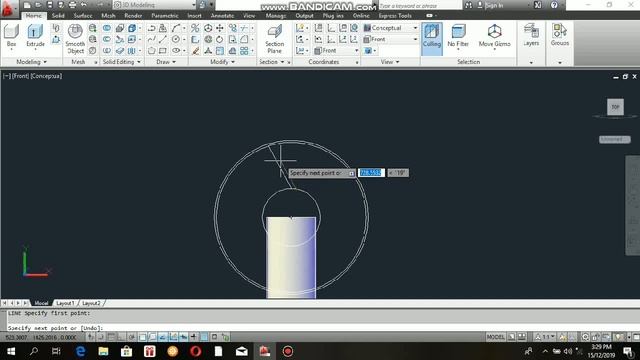This screenshot has height=360, width=640.
Task: Click the Autodesk Exchange X icon
Action: click(538, 5)
